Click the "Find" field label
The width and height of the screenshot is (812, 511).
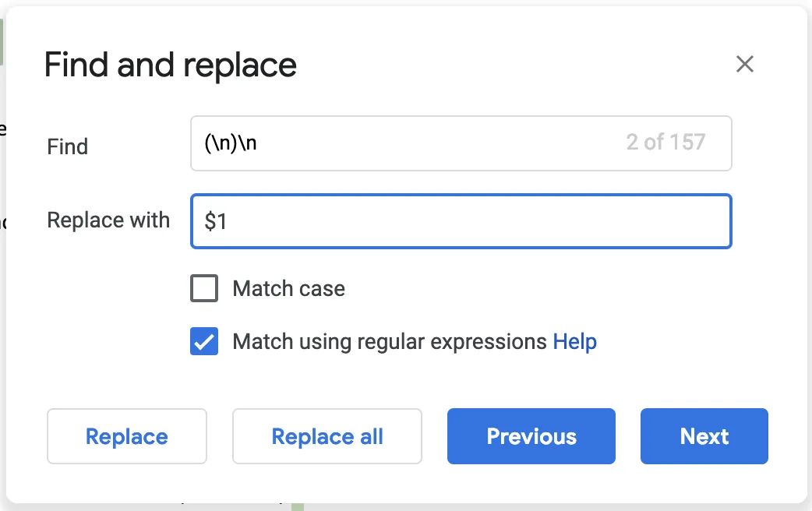click(x=68, y=146)
